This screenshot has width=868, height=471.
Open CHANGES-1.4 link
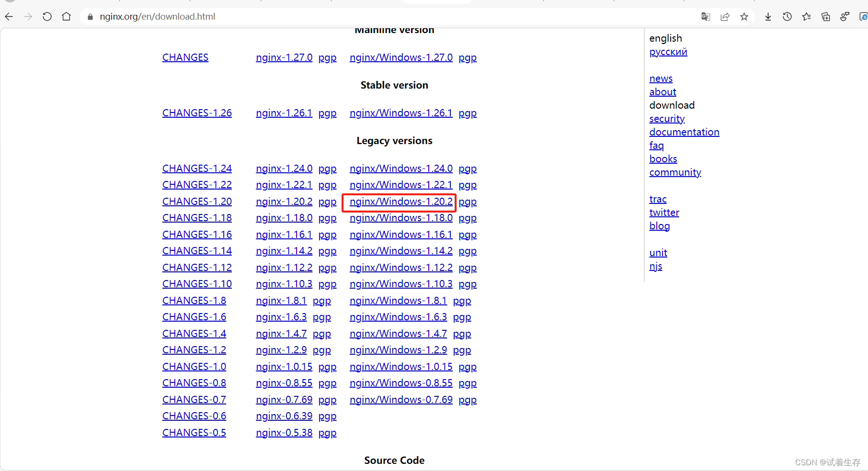tap(194, 334)
